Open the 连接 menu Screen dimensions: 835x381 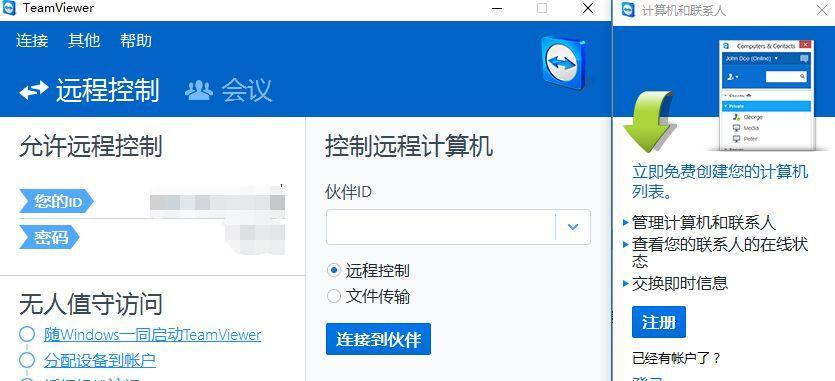(x=32, y=40)
